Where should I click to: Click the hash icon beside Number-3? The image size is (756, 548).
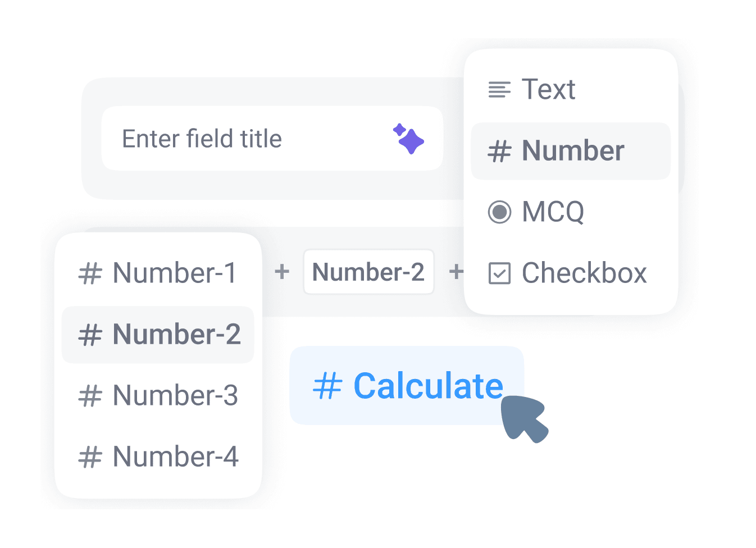point(90,396)
